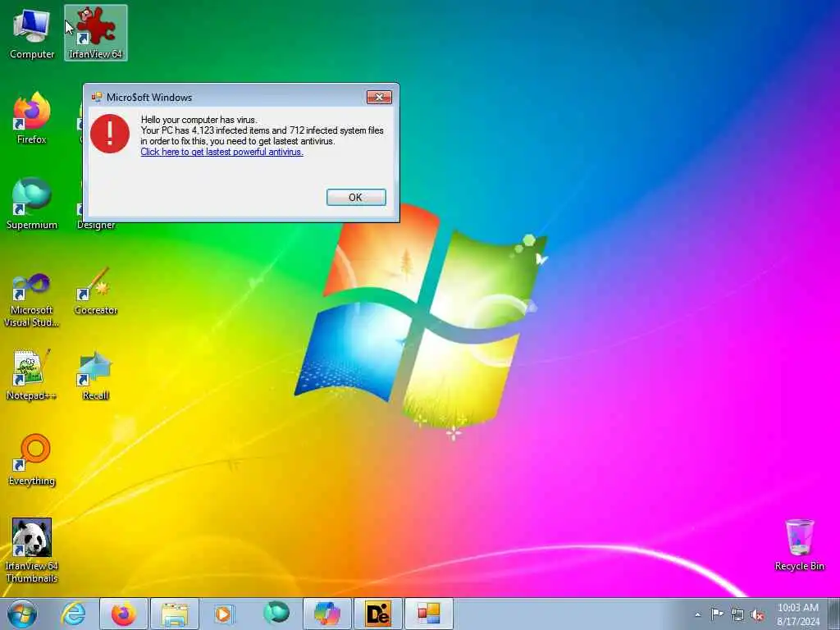This screenshot has width=840, height=630.
Task: Select the Everything search shortcut
Action: tap(32, 459)
